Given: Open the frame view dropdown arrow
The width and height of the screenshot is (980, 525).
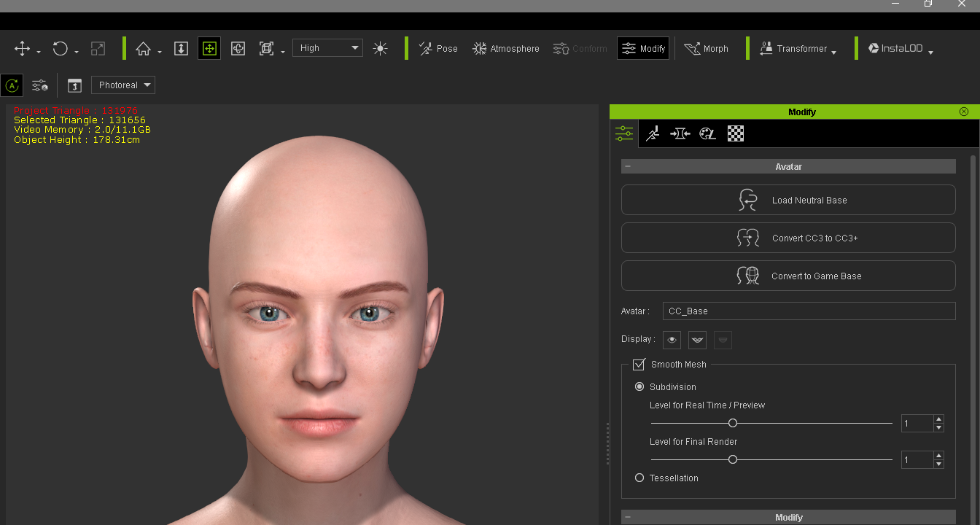Looking at the screenshot, I should click(283, 52).
